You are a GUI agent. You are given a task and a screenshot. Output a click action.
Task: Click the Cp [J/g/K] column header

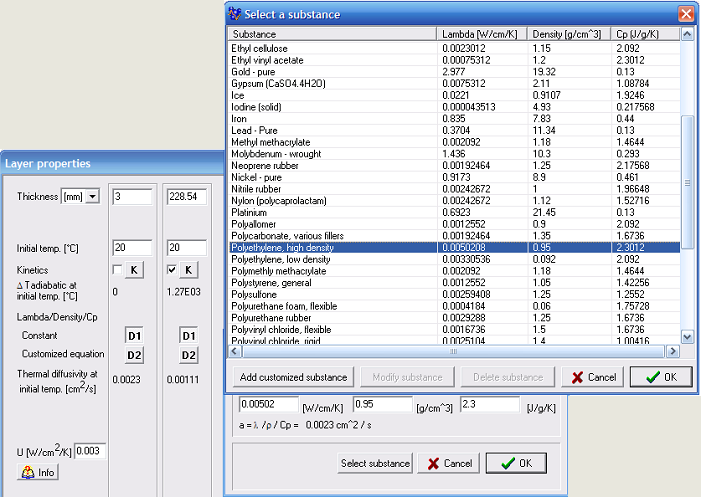[x=646, y=34]
